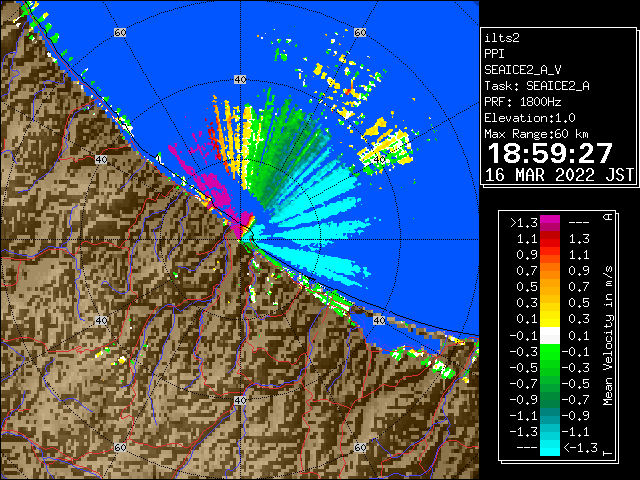Viewport: 640px width, 480px height.
Task: Click the Task: SEAICE2_A line
Action: coord(537,86)
